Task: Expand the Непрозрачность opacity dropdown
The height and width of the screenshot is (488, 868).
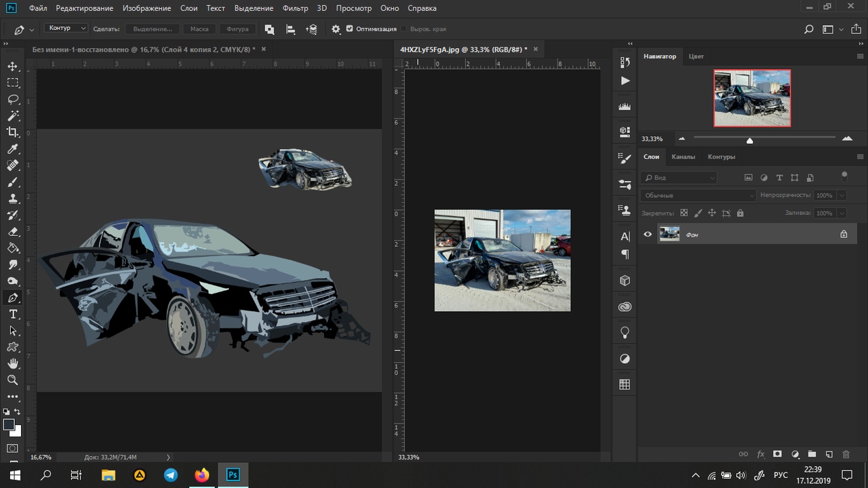Action: [842, 195]
